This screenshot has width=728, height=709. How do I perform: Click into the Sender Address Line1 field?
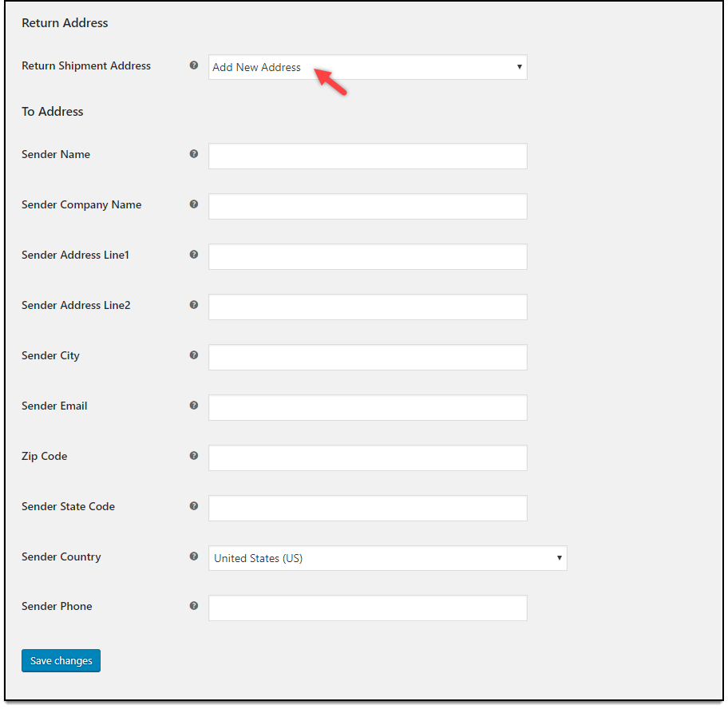(367, 256)
